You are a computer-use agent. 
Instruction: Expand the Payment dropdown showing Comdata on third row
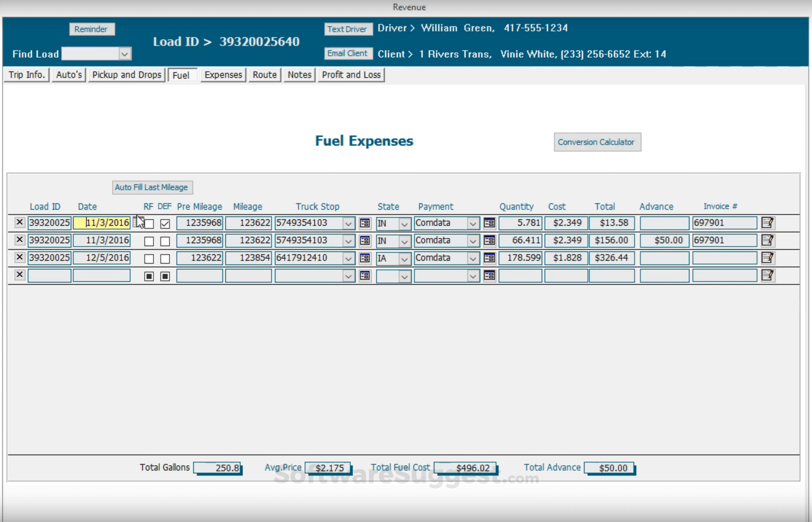(x=474, y=258)
